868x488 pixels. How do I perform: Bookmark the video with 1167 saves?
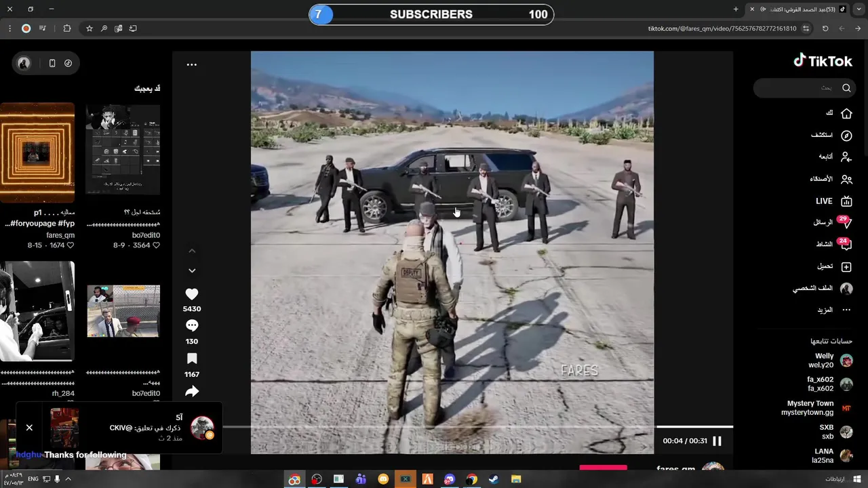click(192, 359)
